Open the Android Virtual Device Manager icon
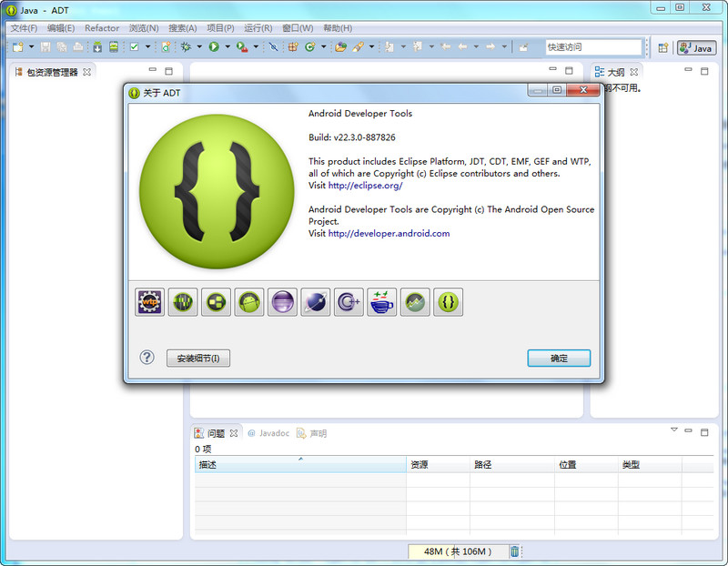This screenshot has width=728, height=566. [113, 47]
